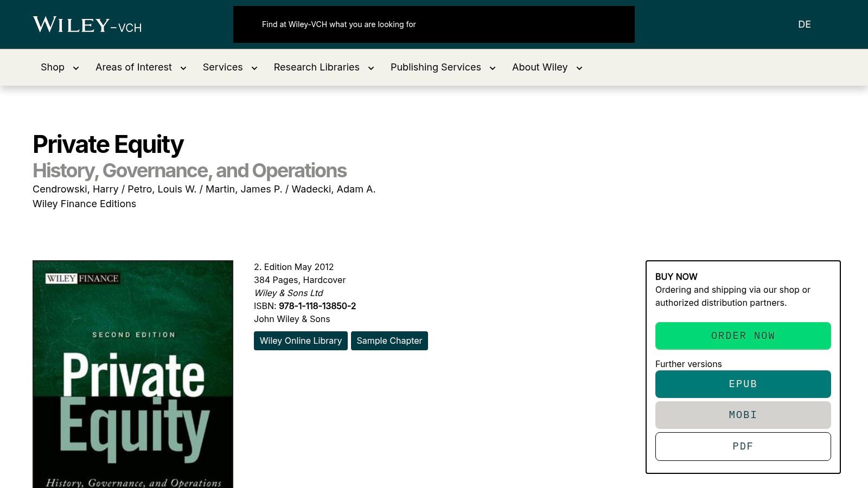Click author name Petro, Louis W.

[162, 189]
